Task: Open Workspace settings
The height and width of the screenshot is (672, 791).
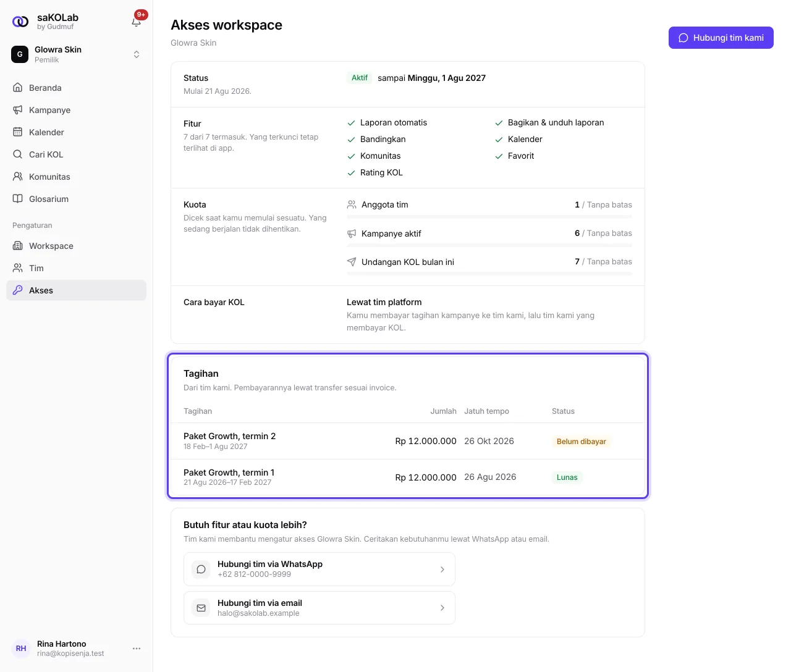Action: click(x=77, y=246)
